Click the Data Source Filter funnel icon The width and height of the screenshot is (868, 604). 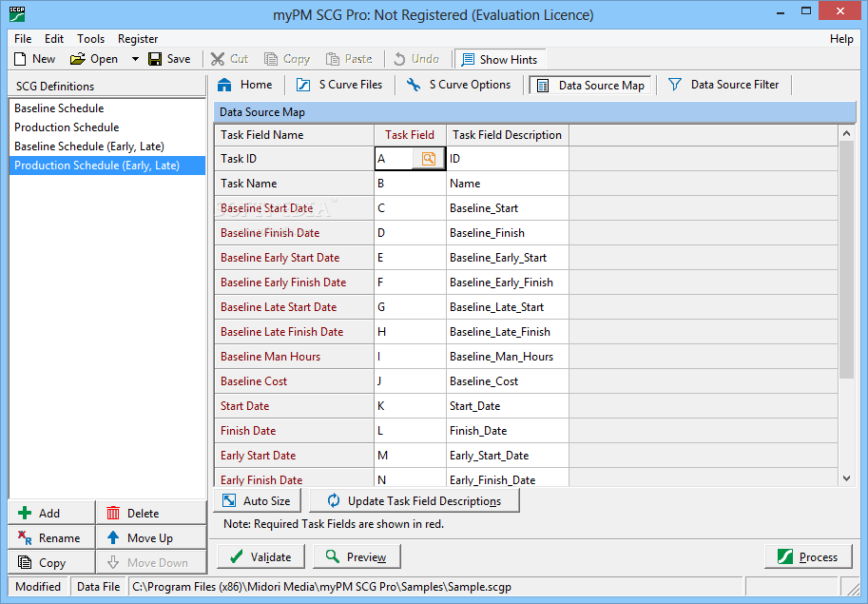(674, 85)
